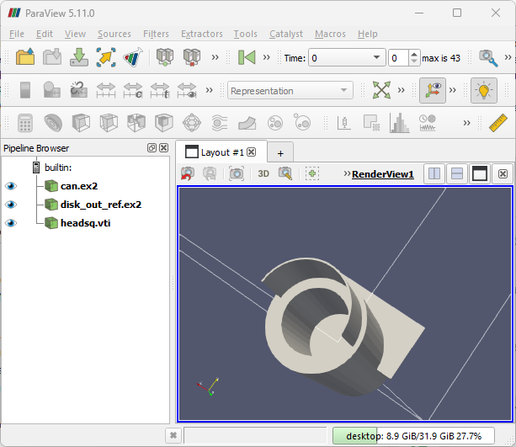
Task: Open the Filters menu
Action: (156, 34)
